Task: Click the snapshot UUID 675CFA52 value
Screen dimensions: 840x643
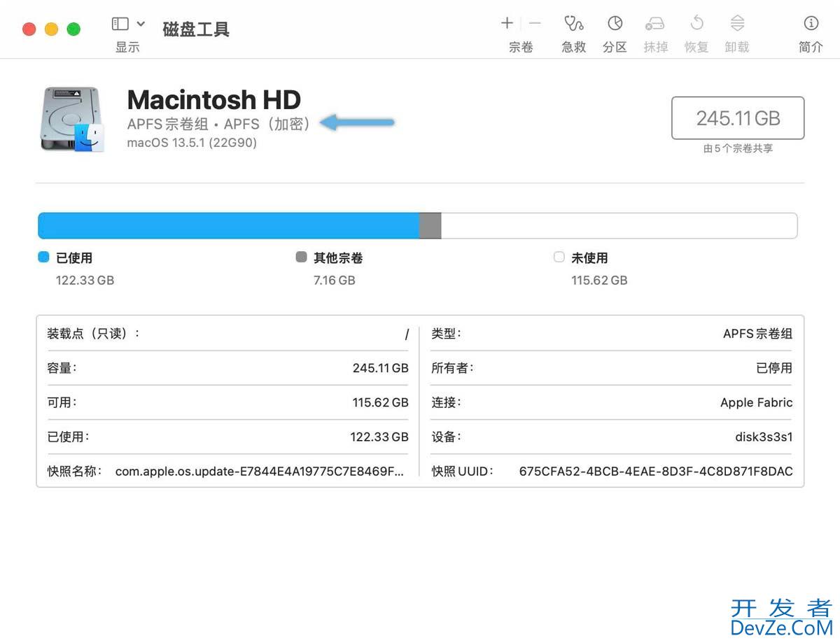Action: coord(656,472)
